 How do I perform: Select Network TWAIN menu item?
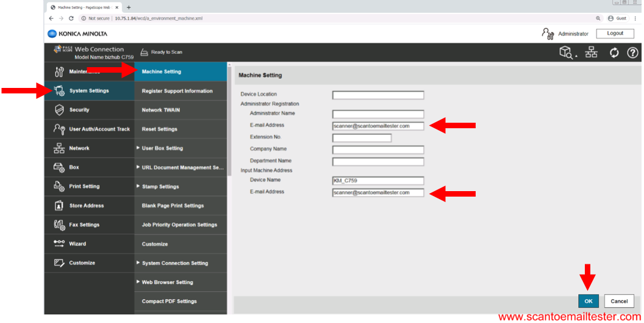[160, 110]
